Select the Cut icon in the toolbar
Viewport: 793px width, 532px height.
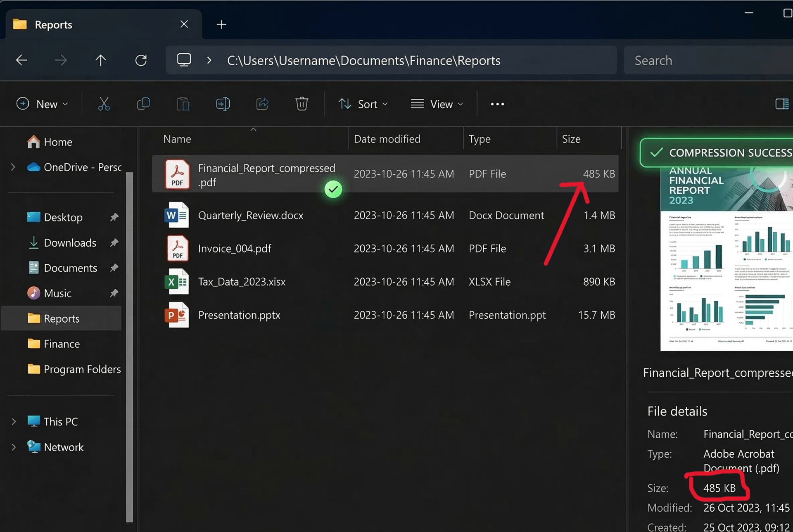click(x=104, y=104)
